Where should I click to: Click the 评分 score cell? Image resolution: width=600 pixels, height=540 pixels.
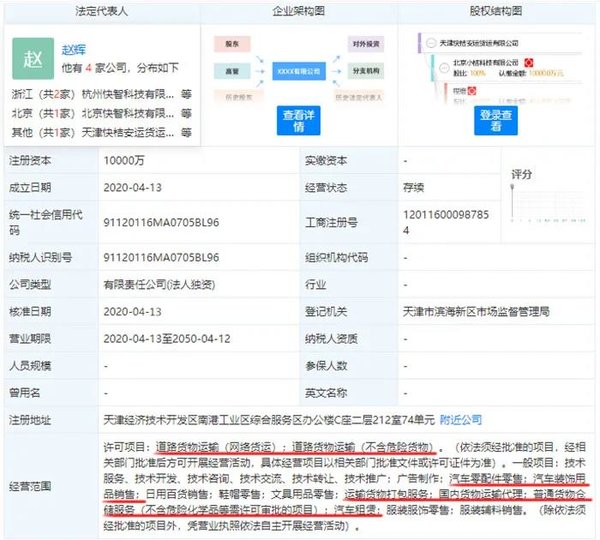tap(521, 174)
